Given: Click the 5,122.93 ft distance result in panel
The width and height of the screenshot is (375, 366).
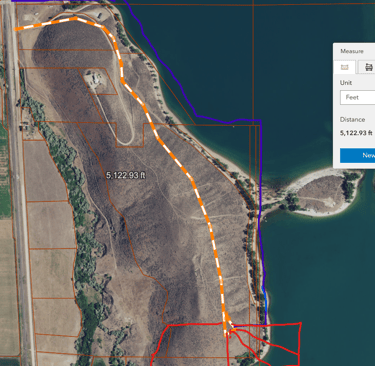Looking at the screenshot, I should click(356, 133).
